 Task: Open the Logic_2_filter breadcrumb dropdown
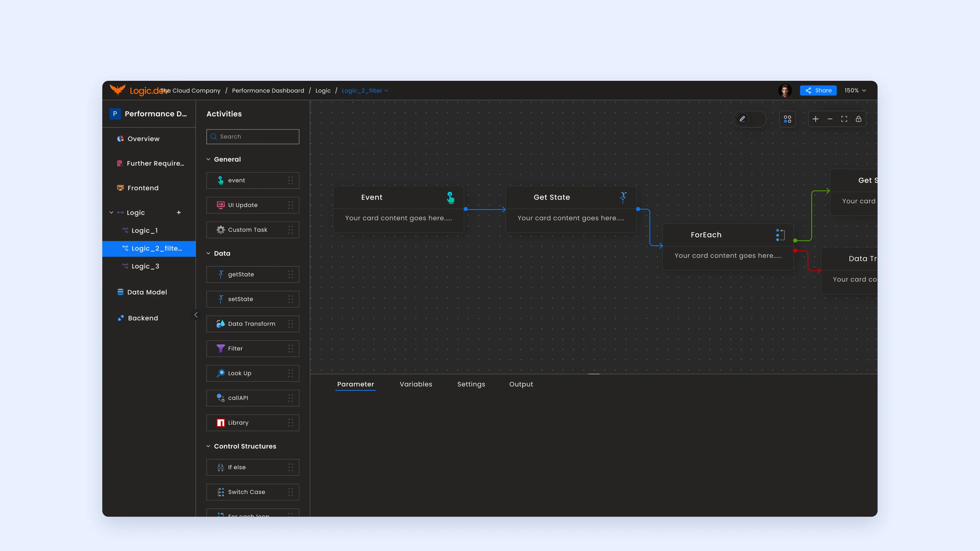(365, 91)
